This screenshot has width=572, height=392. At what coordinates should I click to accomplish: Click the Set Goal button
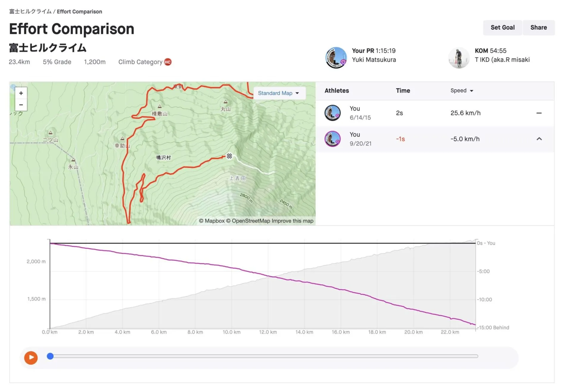[502, 28]
